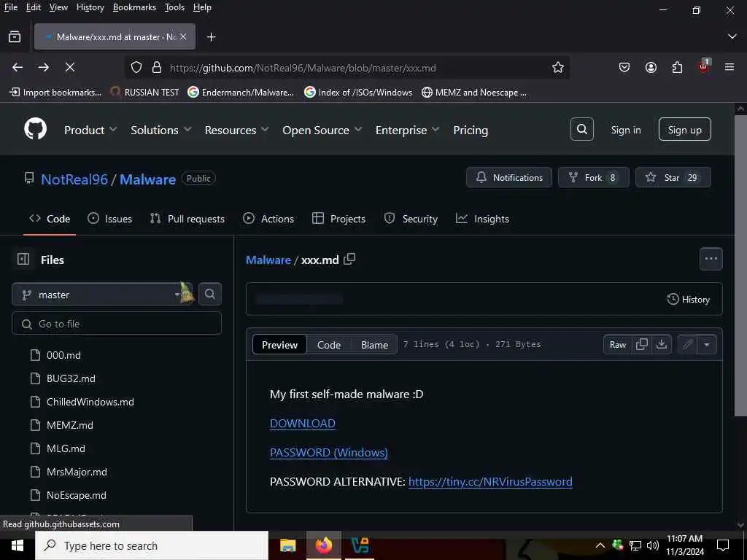Screen dimensions: 747x560
Task: Click the Firefox taskbar icon
Action: 323,545
